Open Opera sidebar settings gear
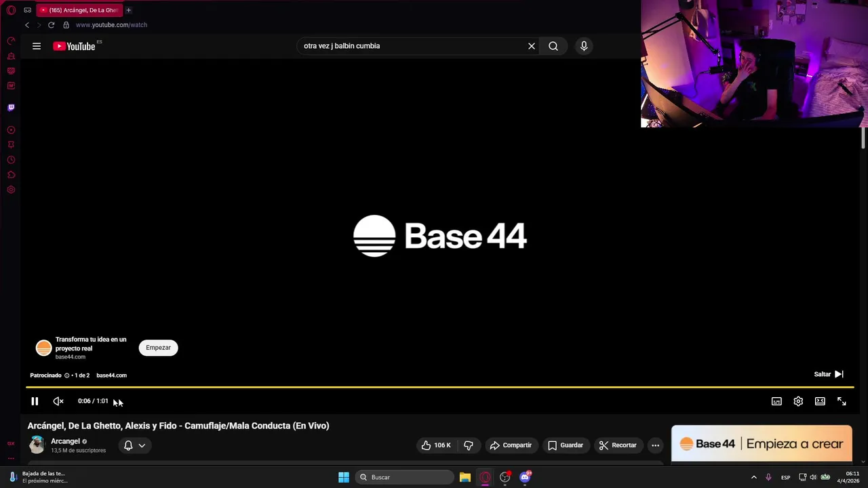This screenshot has height=488, width=868. click(x=11, y=190)
